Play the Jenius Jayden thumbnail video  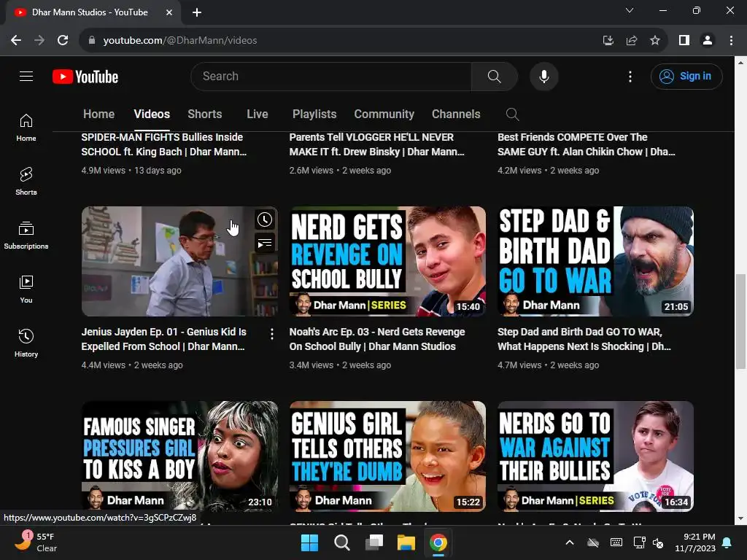click(179, 261)
